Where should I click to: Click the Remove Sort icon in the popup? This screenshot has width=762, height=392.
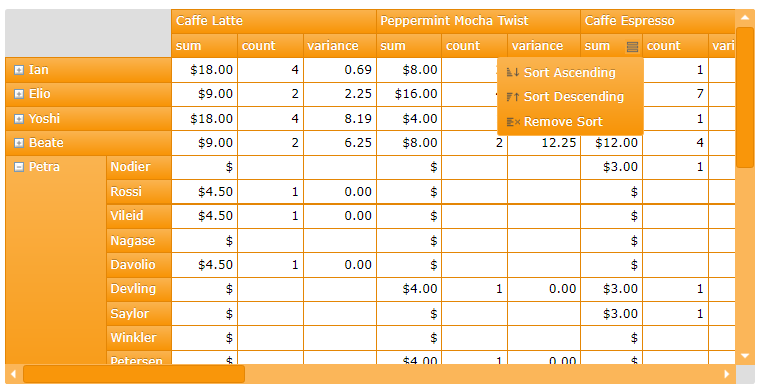point(513,122)
